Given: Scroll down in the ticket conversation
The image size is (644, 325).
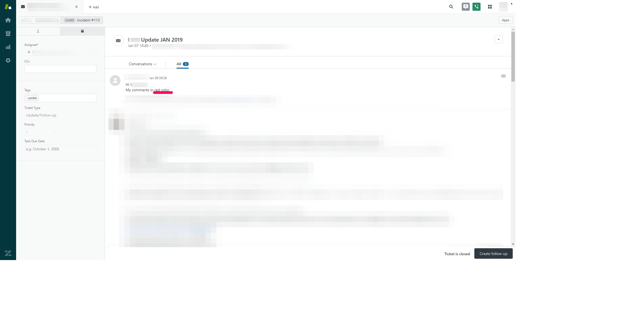Looking at the screenshot, I should click(513, 244).
